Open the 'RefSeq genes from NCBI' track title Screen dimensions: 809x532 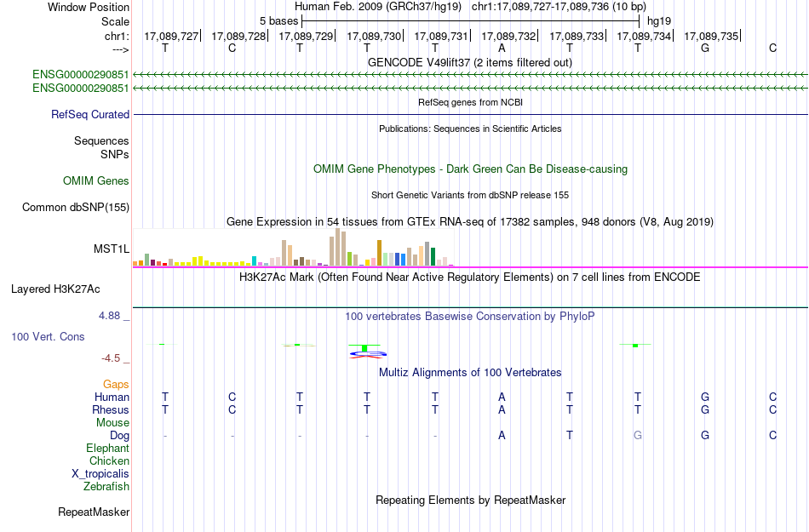tap(470, 103)
